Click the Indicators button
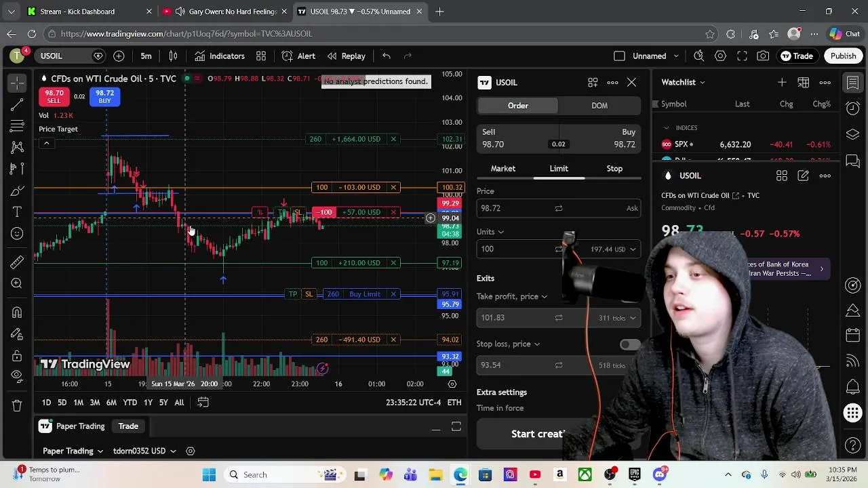This screenshot has height=488, width=868. 220,56
